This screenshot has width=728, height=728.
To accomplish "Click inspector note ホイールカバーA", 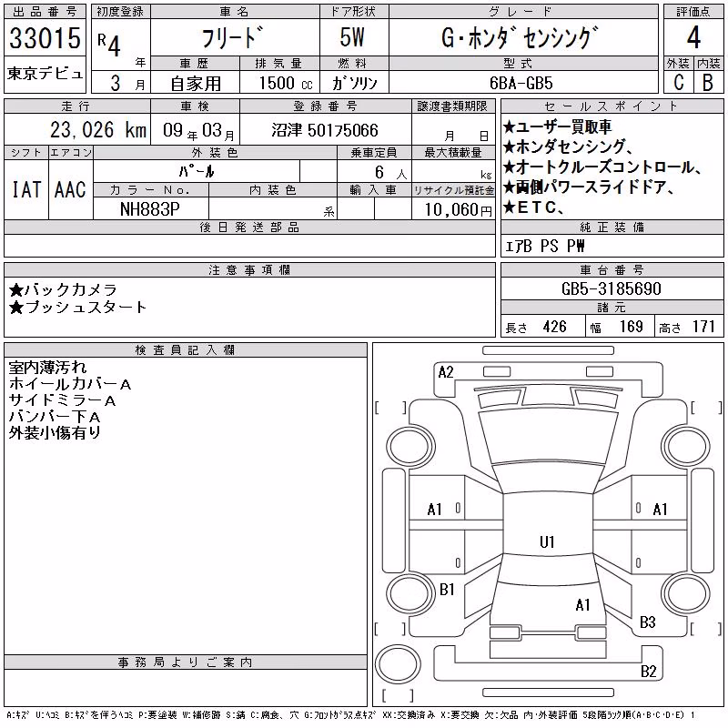I will pyautogui.click(x=70, y=384).
